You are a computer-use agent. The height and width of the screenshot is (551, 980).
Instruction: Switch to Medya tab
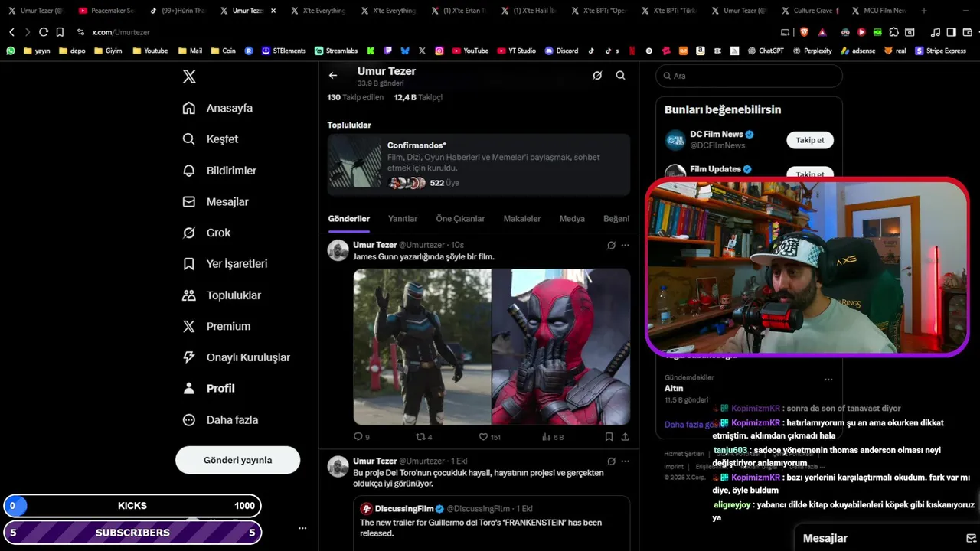pyautogui.click(x=572, y=219)
